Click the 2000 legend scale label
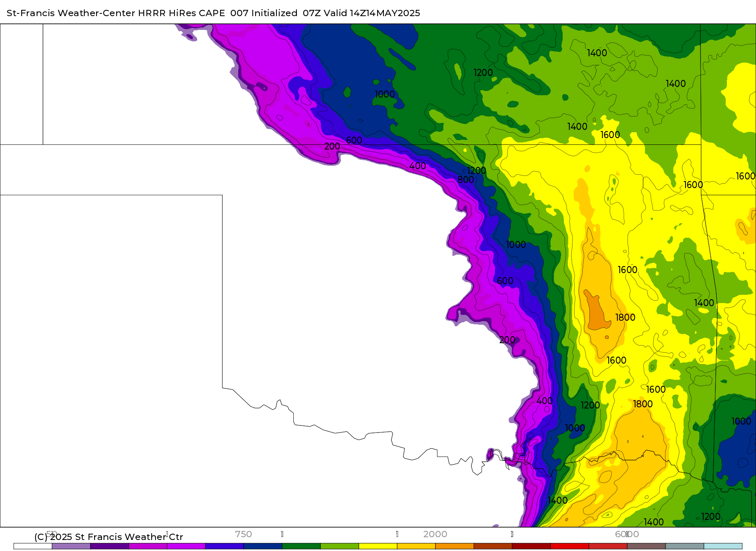Screen dimensions: 756x551 [x=435, y=534]
